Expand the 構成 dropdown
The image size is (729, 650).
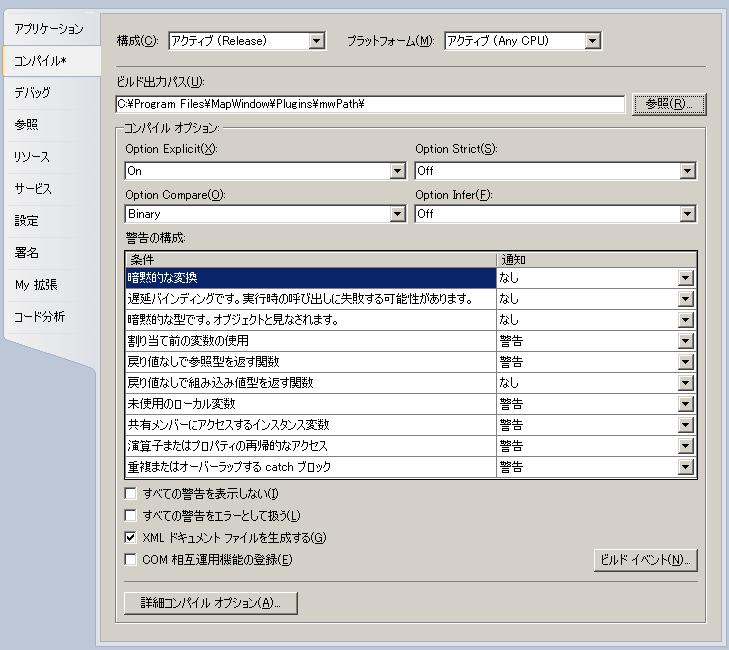coord(317,41)
